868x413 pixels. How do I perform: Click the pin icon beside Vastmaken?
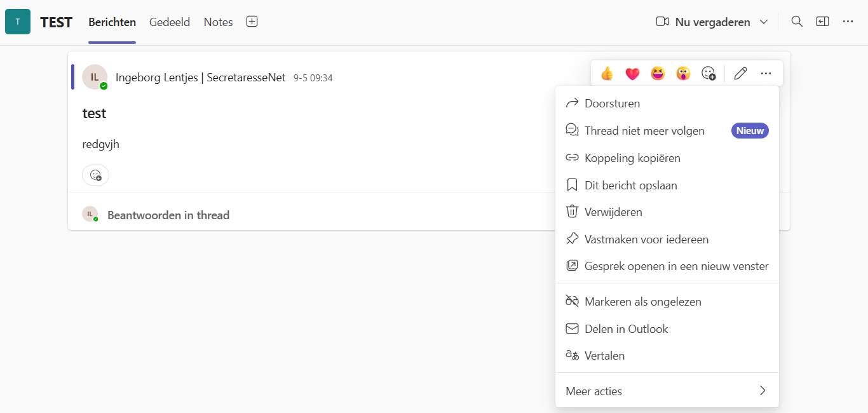(x=572, y=239)
